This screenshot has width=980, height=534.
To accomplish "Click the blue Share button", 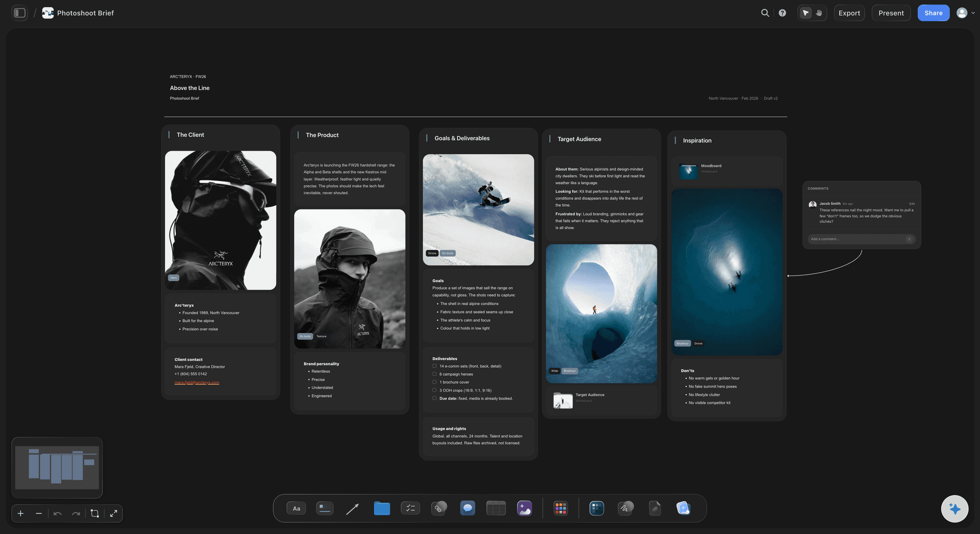I will click(934, 13).
